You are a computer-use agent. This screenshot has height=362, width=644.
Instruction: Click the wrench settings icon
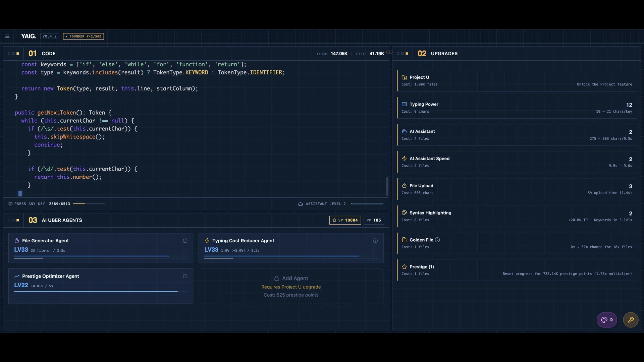point(631,320)
